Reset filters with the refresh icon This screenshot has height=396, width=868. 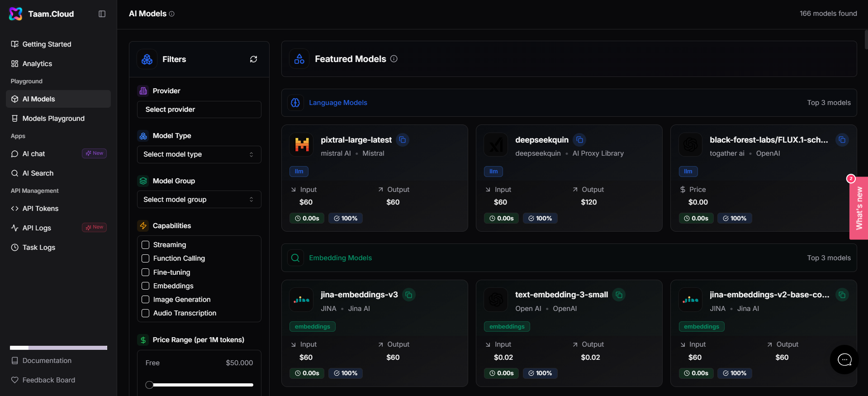coord(253,59)
